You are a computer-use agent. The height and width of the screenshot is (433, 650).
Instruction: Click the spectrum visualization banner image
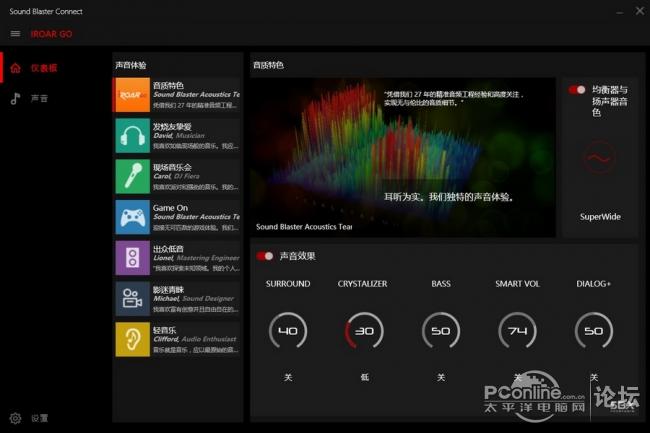pos(403,157)
